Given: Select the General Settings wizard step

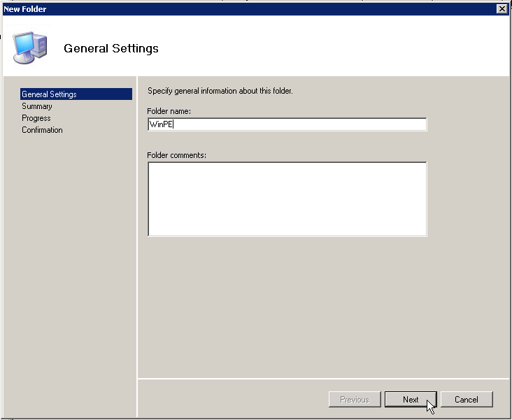Looking at the screenshot, I should 49,94.
